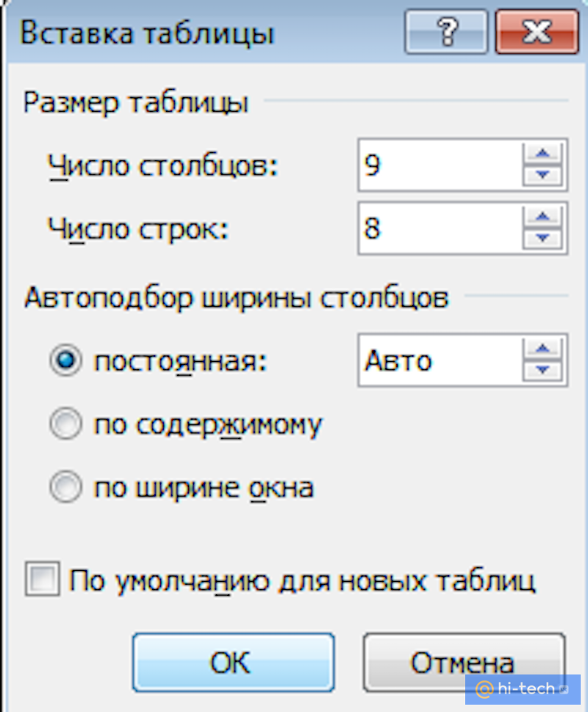This screenshot has width=588, height=712.
Task: Click the Авто width input field
Action: click(434, 360)
